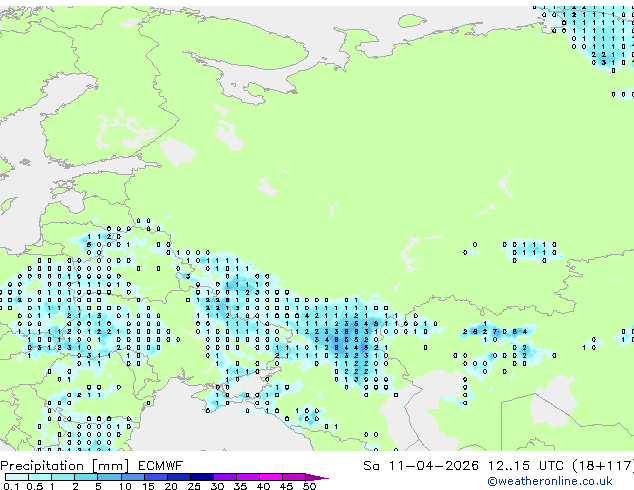Click the forecast offset '(18+117)'
Screen dimensions: 634x490
pos(603,466)
